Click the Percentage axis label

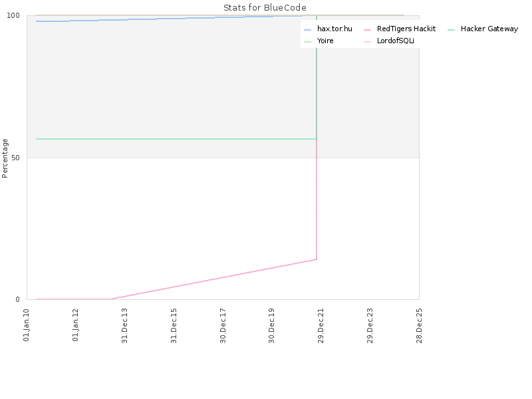[x=5, y=158]
